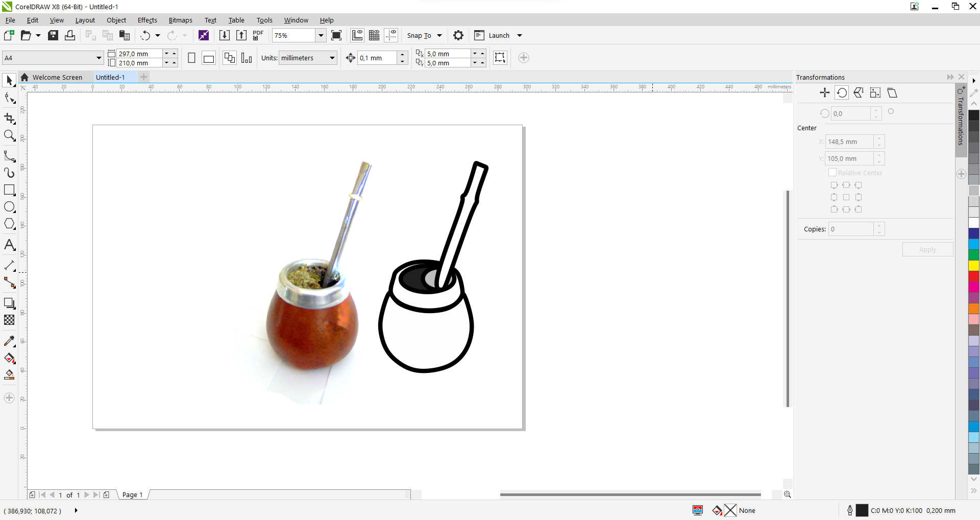Open the zoom level 75% dropdown
The height and width of the screenshot is (520, 980).
point(321,35)
